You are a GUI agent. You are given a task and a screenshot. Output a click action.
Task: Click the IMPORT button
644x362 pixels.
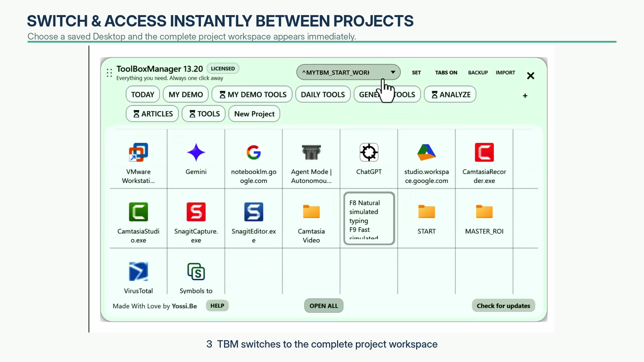[505, 73]
